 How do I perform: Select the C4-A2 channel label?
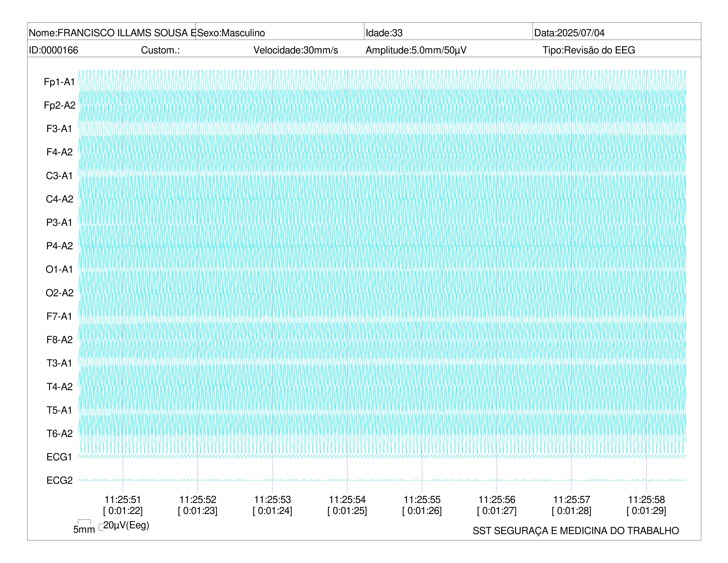[60, 199]
